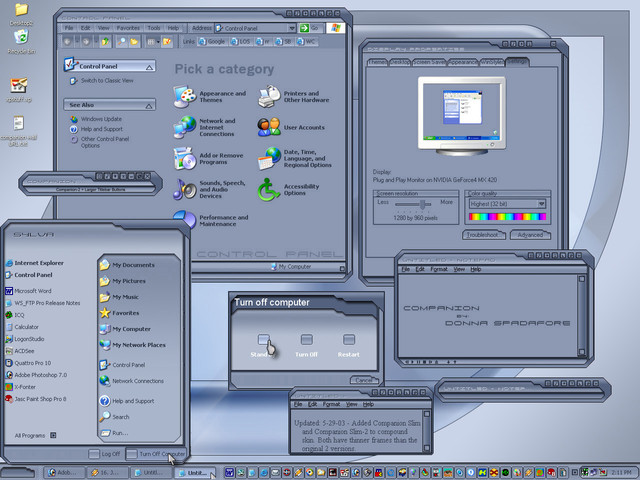Open File menu in Control Panel window
The width and height of the screenshot is (640, 480).
click(69, 28)
